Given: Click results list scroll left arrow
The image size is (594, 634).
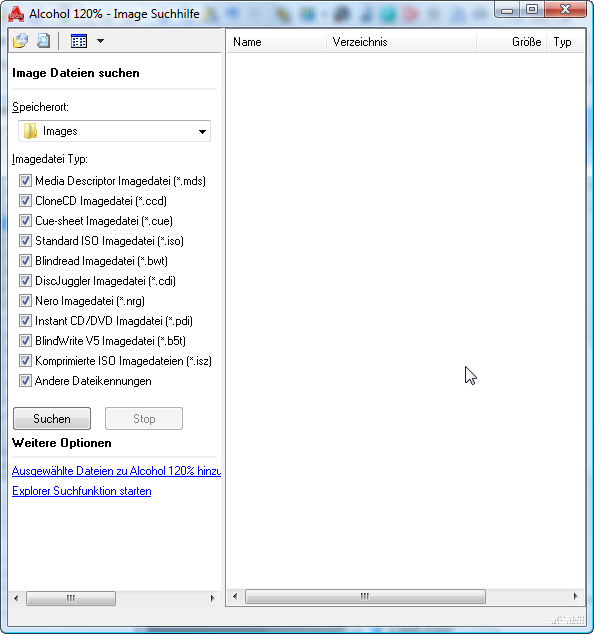Looking at the screenshot, I should point(235,596).
